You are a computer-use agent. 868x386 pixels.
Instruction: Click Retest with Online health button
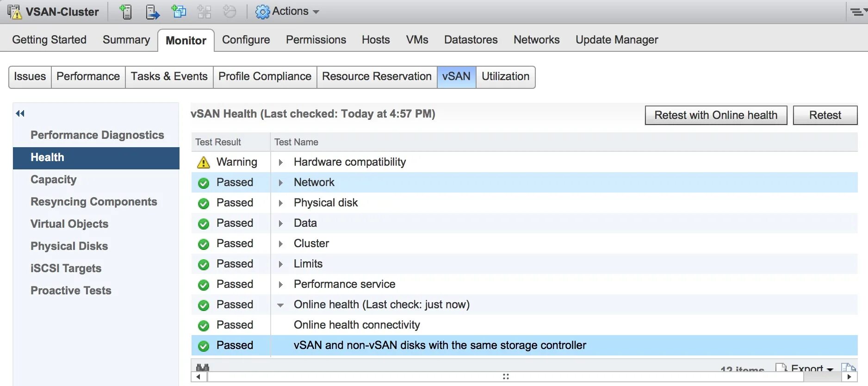point(716,115)
